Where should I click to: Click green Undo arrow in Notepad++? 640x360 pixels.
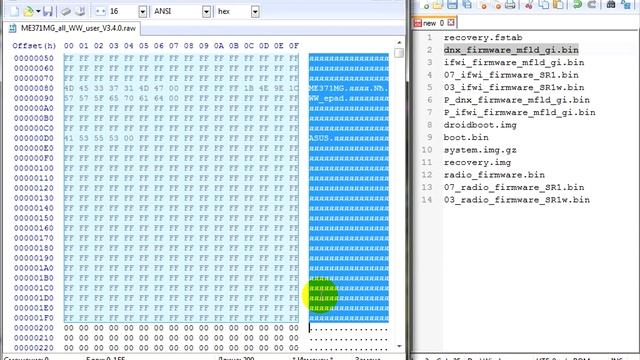tap(577, 4)
